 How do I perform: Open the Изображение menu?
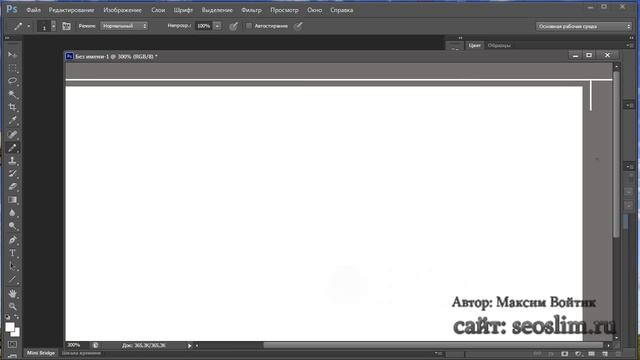coord(122,10)
